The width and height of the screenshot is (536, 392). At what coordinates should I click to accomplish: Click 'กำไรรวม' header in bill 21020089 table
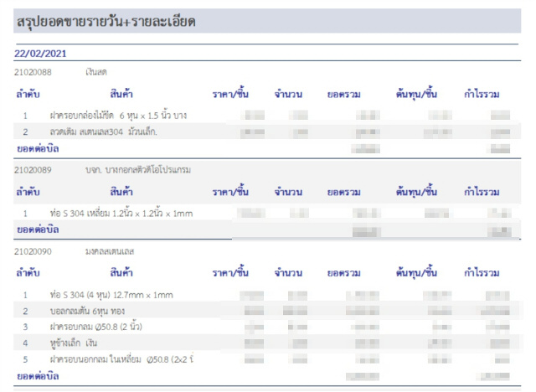[x=482, y=192]
